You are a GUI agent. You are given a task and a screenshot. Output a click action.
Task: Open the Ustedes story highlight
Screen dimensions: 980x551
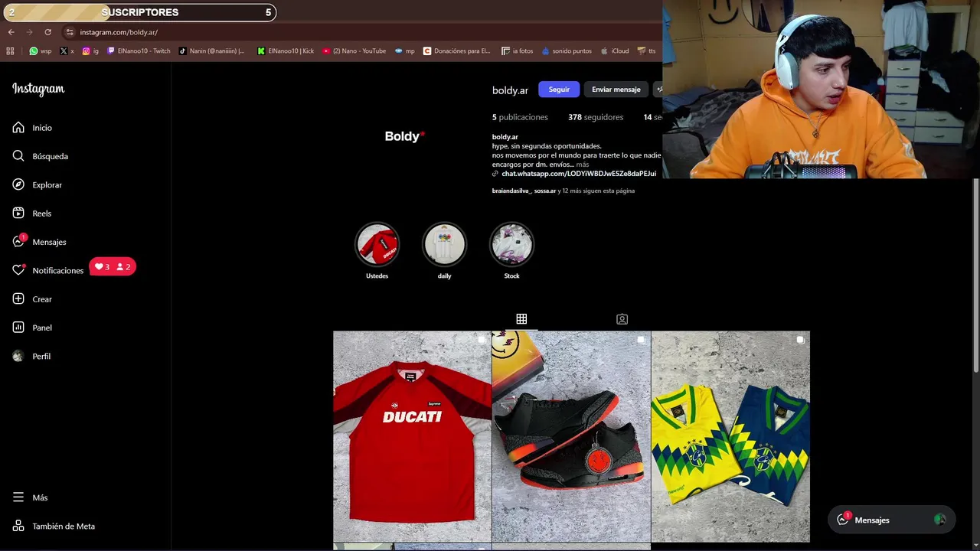click(377, 244)
